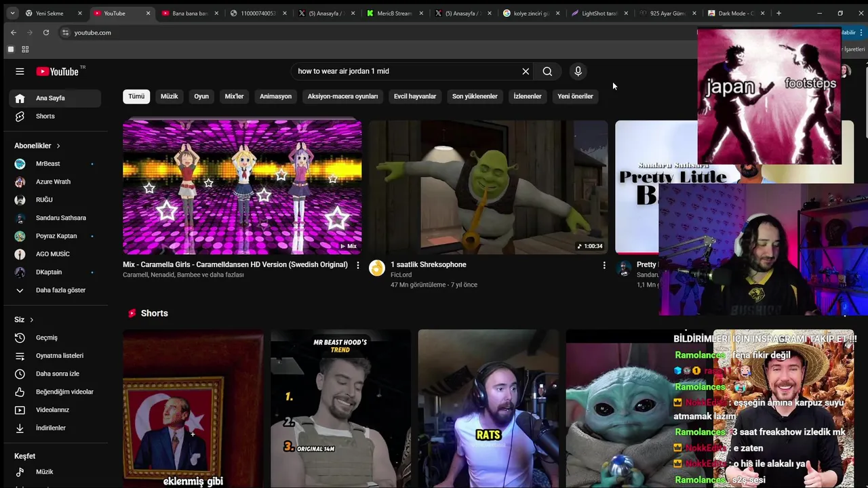The width and height of the screenshot is (868, 488).
Task: Open Müzik under Keşfet
Action: point(55,472)
